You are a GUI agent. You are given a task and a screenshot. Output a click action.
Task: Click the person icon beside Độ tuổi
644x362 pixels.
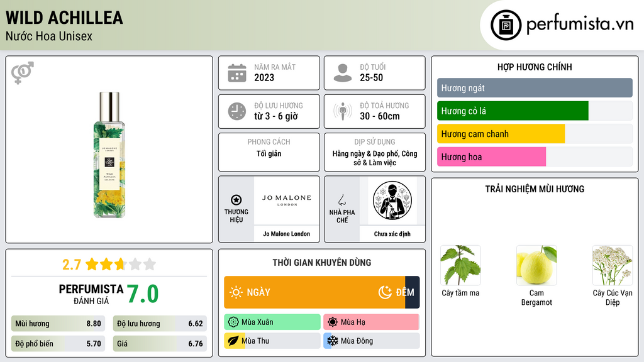(343, 73)
